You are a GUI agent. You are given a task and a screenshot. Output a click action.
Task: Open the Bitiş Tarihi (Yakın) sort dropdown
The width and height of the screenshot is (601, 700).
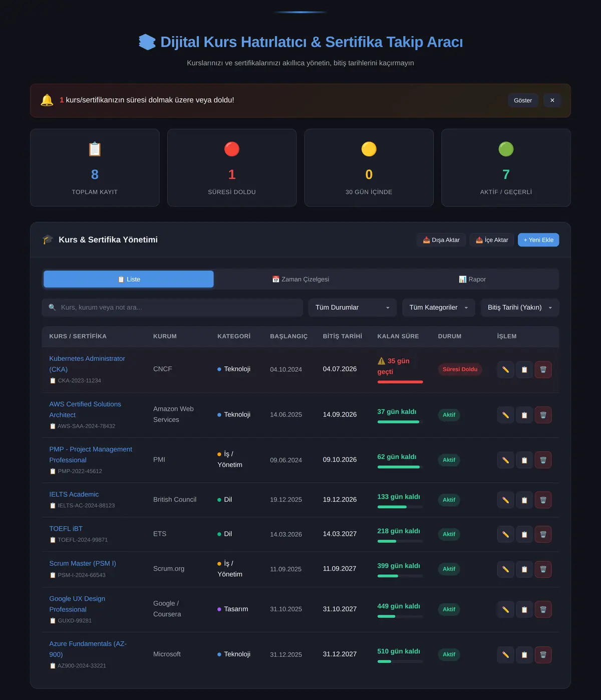(x=520, y=308)
